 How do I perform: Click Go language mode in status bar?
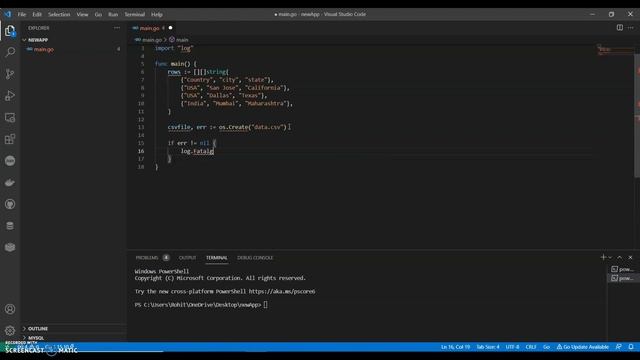(547, 347)
